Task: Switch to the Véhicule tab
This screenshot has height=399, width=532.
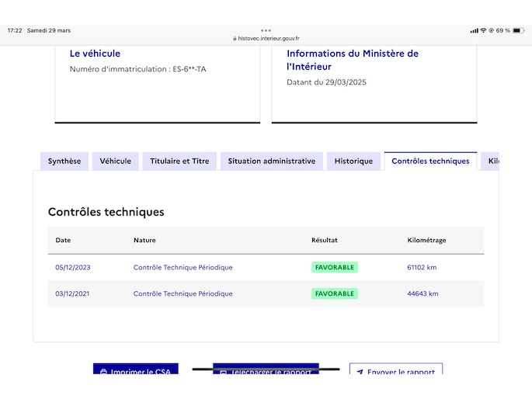Action: (x=116, y=161)
